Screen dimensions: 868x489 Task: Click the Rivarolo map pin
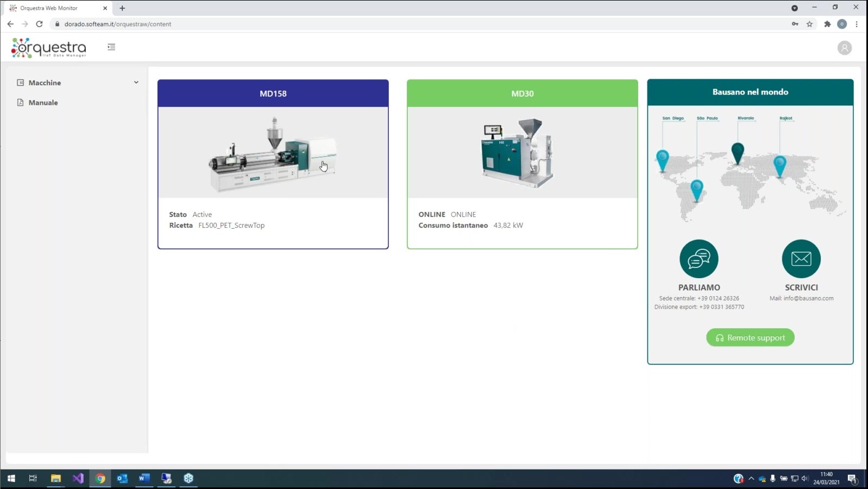pyautogui.click(x=738, y=153)
